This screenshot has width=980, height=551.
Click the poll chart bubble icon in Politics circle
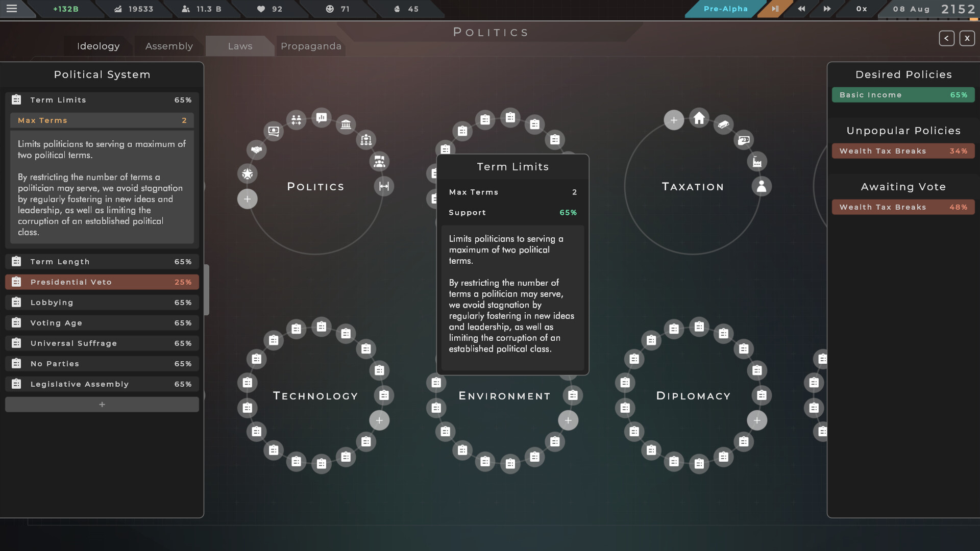(321, 118)
